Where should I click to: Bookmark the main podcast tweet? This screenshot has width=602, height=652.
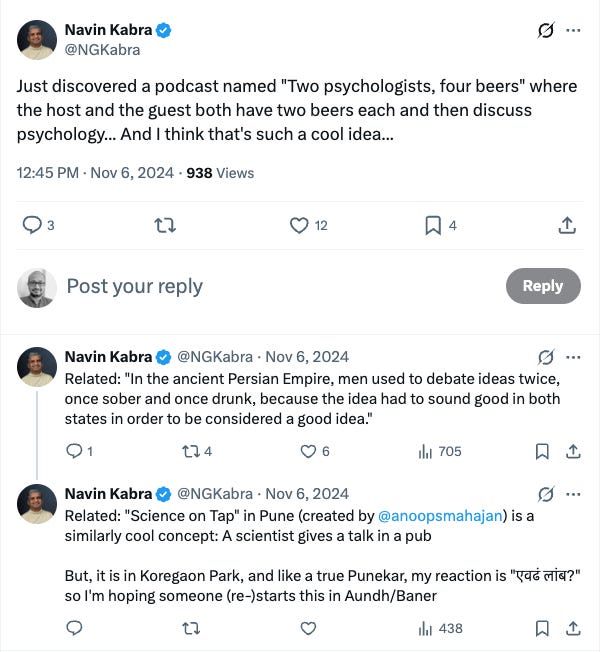coord(433,225)
